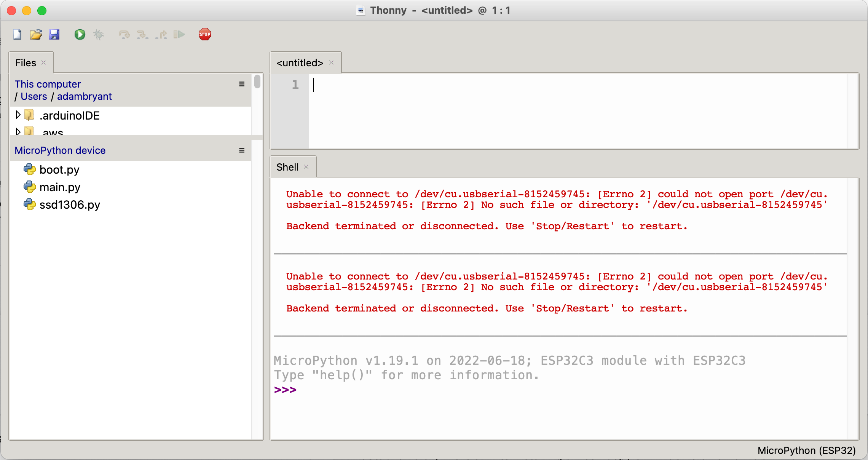Switch to the <untitled> editor tab
Viewport: 868px width, 460px height.
click(x=300, y=63)
